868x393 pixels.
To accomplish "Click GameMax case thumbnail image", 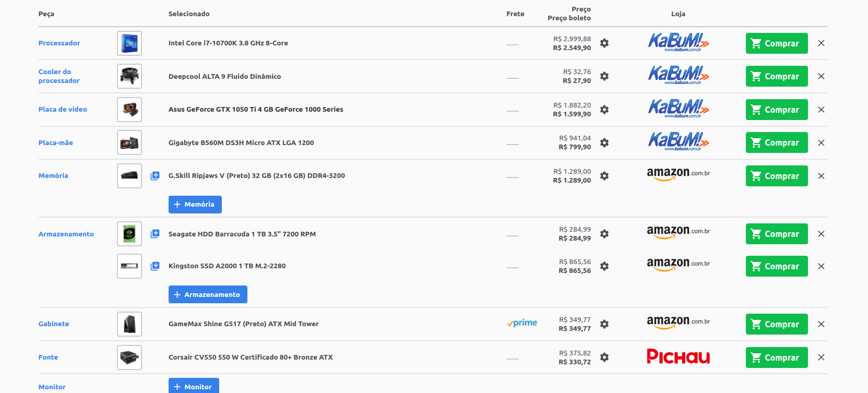I will [x=129, y=324].
